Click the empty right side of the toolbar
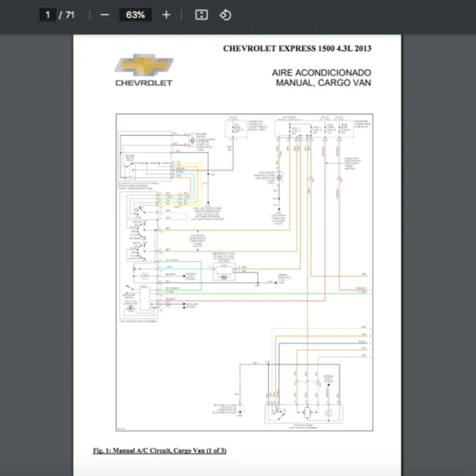This screenshot has height=476, width=476. [357, 15]
